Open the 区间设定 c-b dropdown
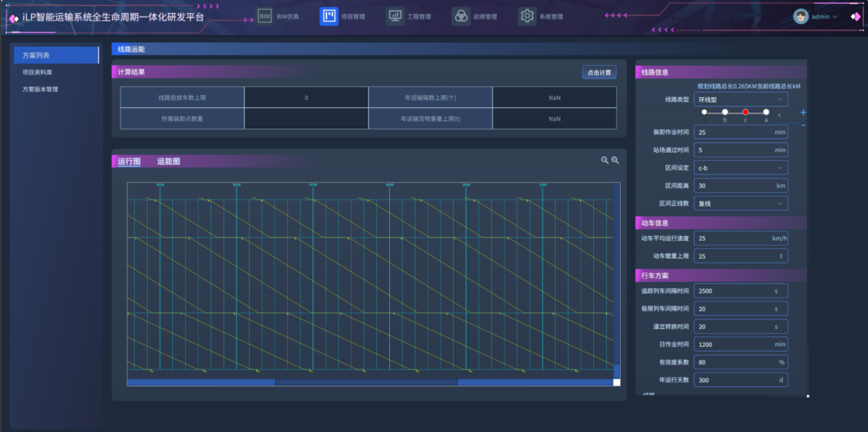 [x=741, y=168]
